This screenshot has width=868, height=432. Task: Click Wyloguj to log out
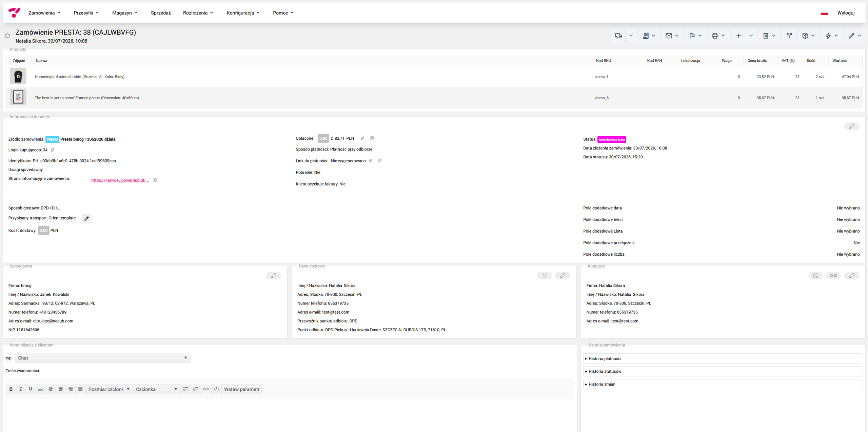[x=846, y=13]
